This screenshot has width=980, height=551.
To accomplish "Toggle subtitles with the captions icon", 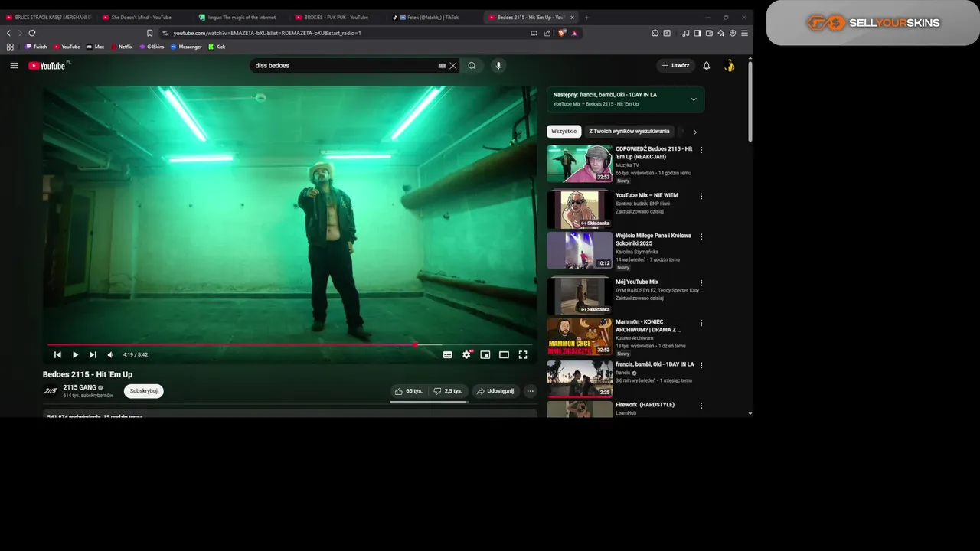I will coord(447,354).
